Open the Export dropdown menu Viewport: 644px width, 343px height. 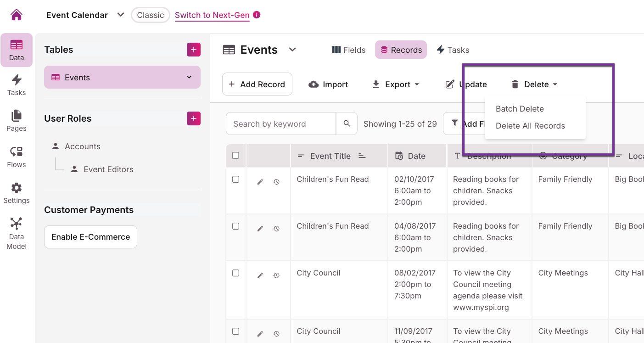[x=396, y=84]
